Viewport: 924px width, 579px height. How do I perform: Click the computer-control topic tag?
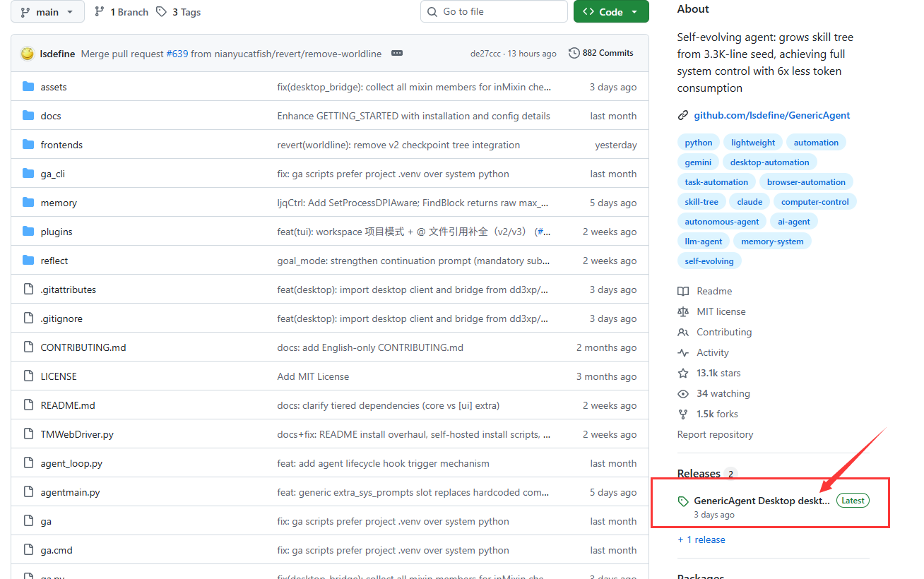[x=815, y=202]
